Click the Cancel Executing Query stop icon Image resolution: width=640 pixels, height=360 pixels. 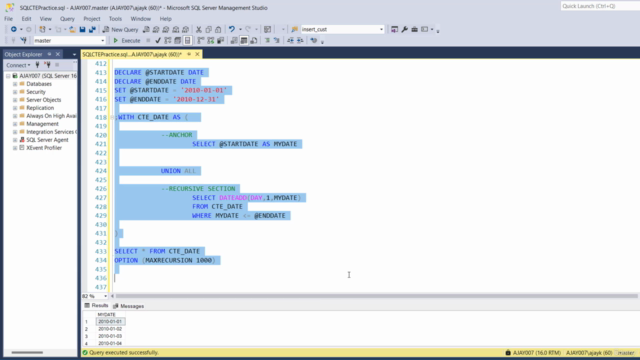(148, 40)
